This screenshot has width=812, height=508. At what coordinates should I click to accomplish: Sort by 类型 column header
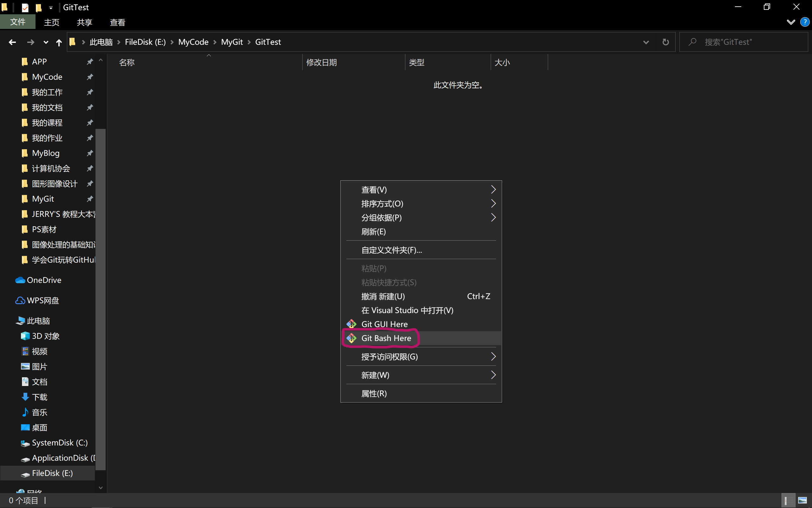(x=448, y=63)
